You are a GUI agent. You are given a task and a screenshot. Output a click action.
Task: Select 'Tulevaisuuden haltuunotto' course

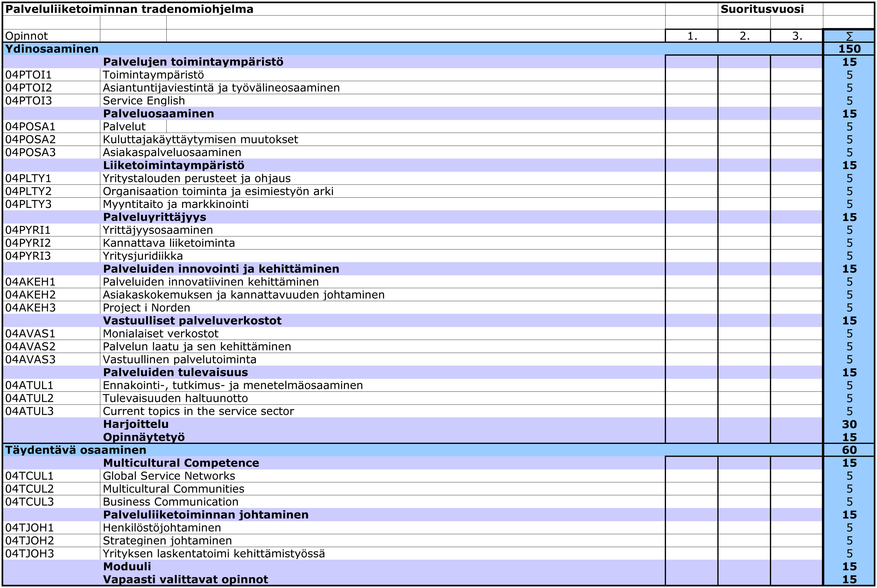(x=175, y=399)
